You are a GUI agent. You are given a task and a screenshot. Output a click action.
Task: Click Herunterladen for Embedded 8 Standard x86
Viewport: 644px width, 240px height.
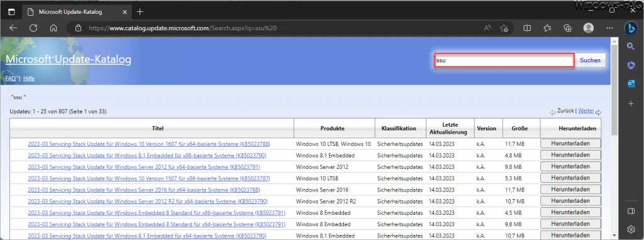tap(570, 213)
